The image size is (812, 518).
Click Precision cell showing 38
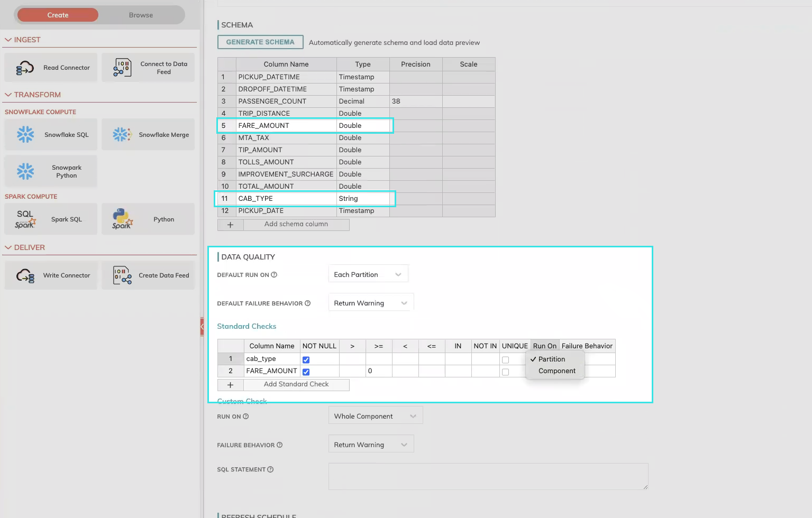(x=416, y=101)
